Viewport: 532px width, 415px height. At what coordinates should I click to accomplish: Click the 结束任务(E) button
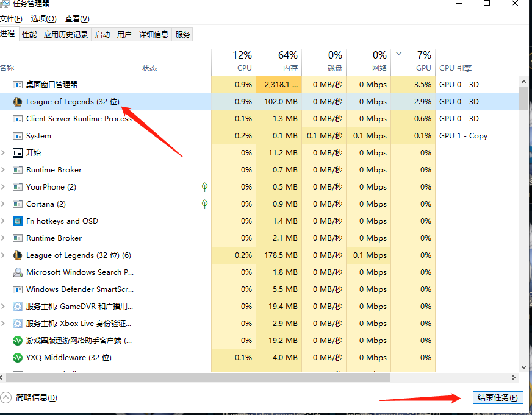498,398
